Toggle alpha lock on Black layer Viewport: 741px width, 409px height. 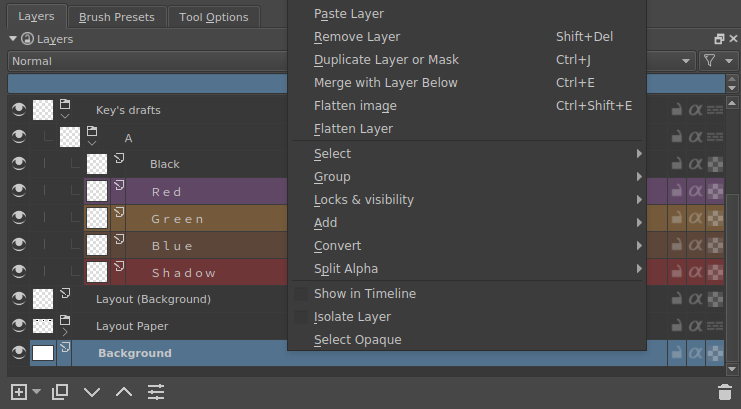click(696, 164)
